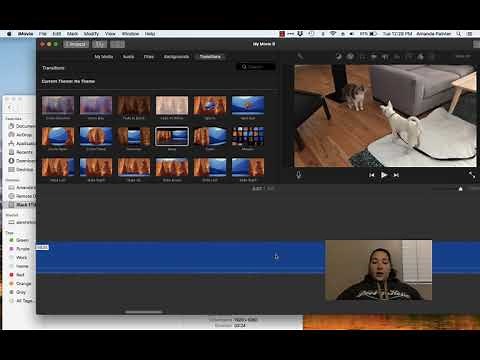Open the cropping tool

point(362,57)
